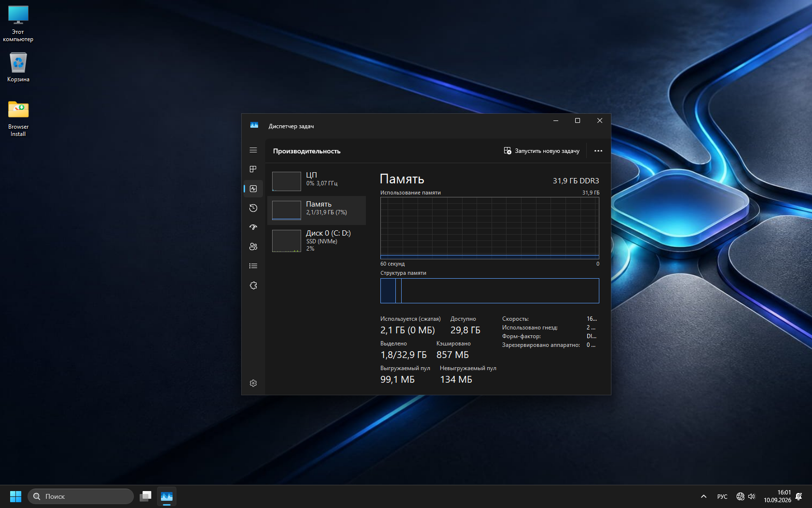Open the App history clock icon

253,208
